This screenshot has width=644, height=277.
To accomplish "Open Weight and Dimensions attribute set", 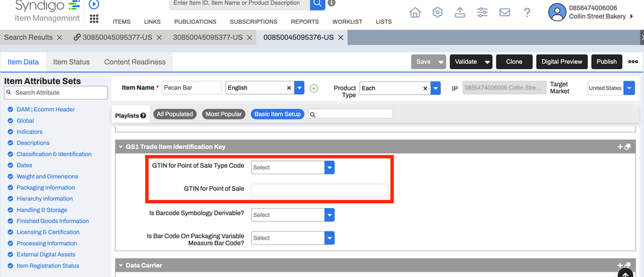I will click(x=47, y=176).
